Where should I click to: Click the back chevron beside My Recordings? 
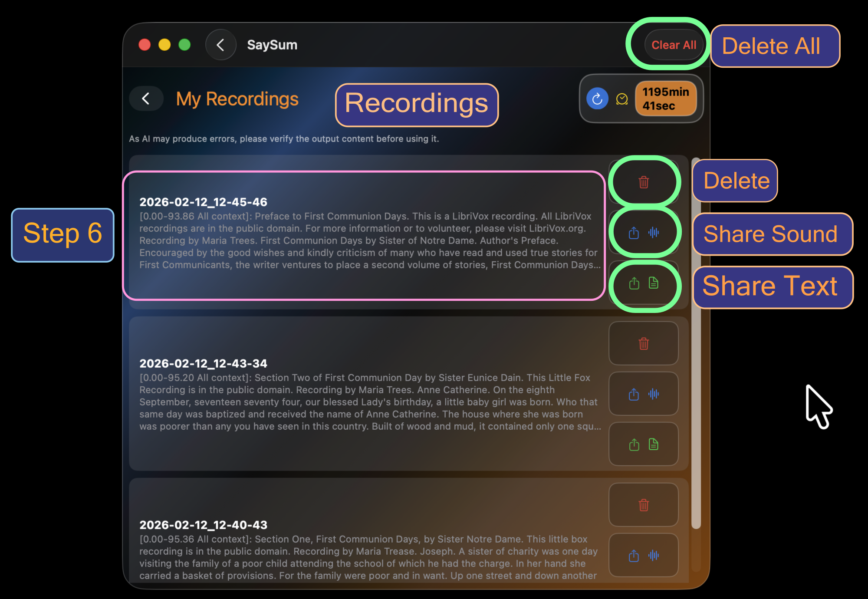(x=146, y=99)
